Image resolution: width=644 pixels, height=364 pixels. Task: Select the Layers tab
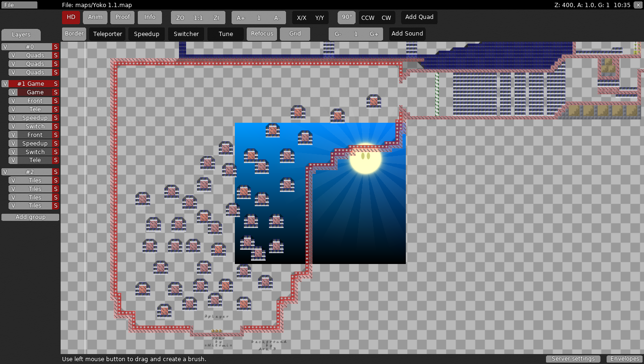coord(21,35)
